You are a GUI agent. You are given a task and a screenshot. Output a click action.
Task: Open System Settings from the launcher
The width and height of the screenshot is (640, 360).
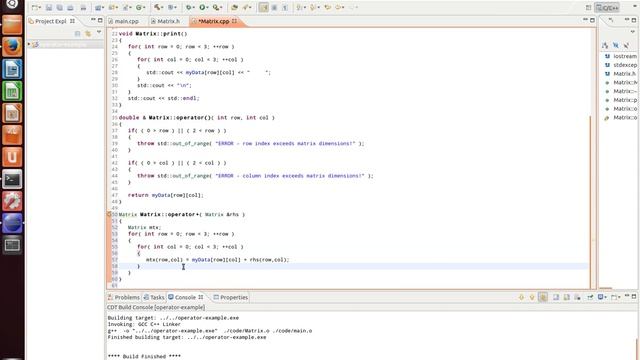(x=12, y=201)
